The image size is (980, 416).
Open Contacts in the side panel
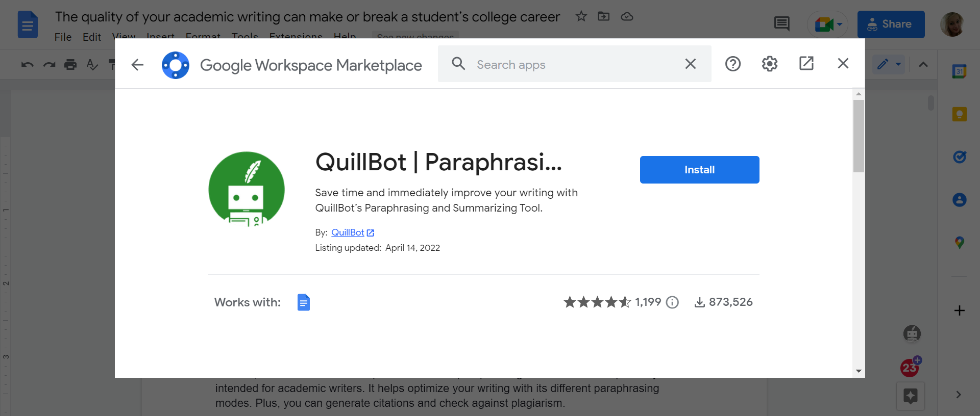(960, 199)
